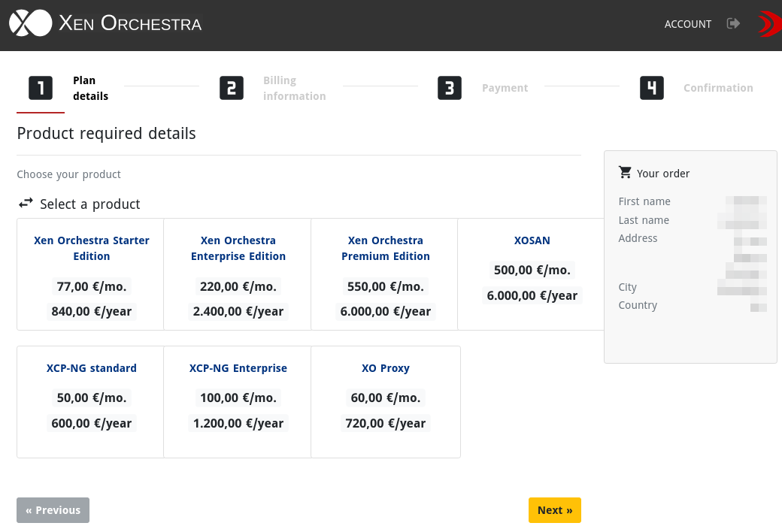The image size is (782, 532).
Task: Choose XCP-NG standard 50,00 €/mo. price
Action: (92, 398)
